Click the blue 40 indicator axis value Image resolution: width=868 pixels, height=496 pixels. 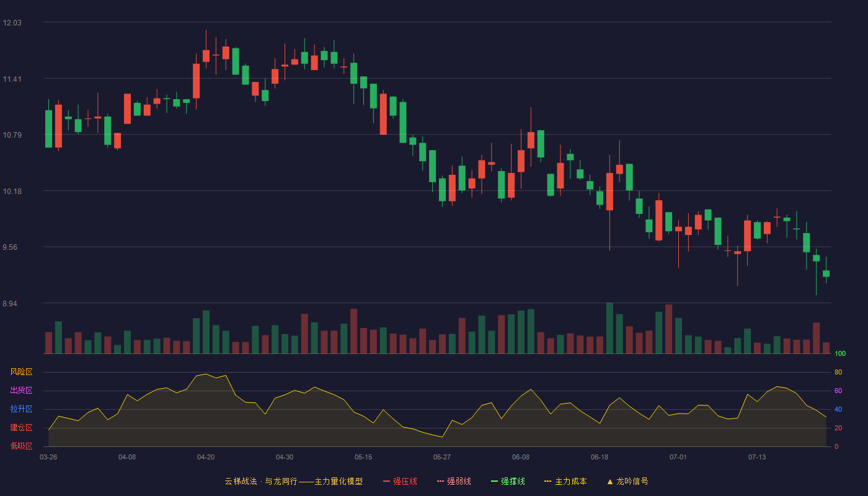(838, 410)
